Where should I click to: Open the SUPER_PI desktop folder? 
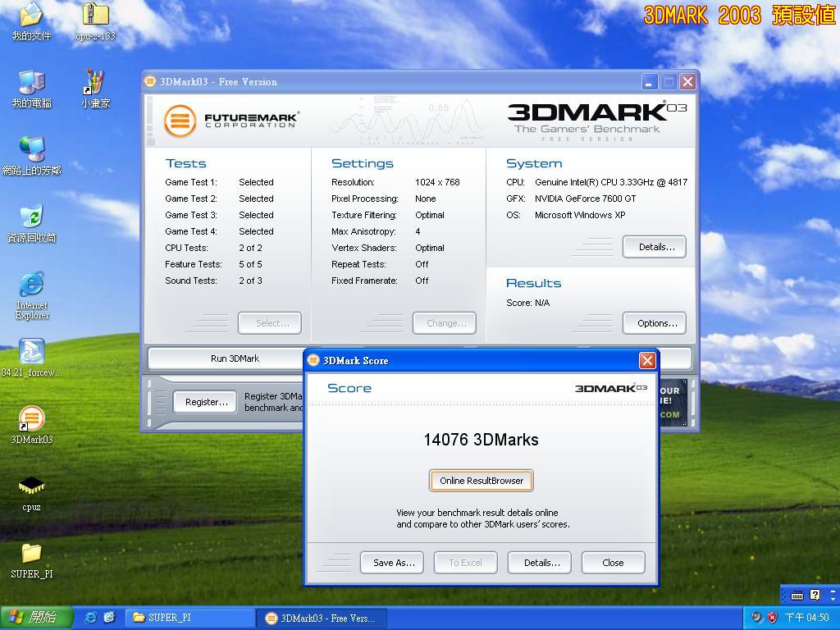(31, 554)
